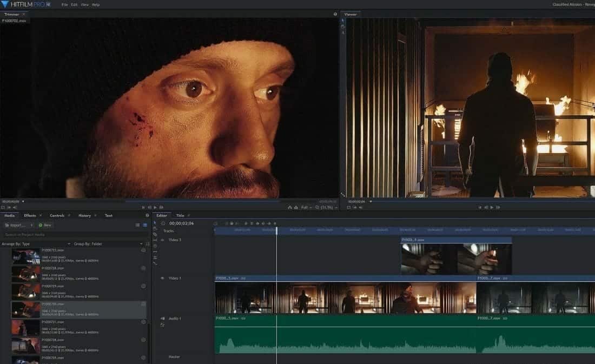Viewport: 595px width, 364px height.
Task: Switch to the Media tab
Action: (10, 215)
